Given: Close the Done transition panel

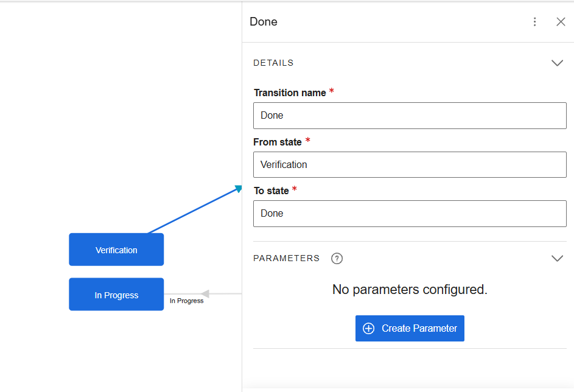Looking at the screenshot, I should tap(561, 22).
